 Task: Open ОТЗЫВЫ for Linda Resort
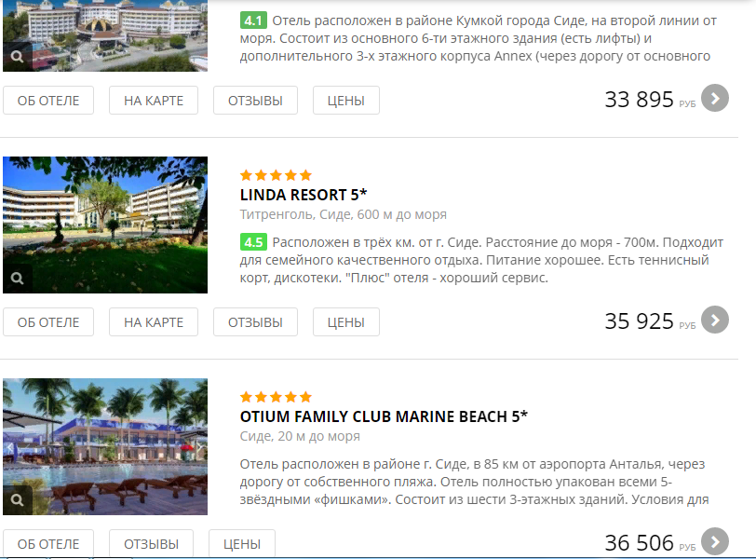(255, 322)
